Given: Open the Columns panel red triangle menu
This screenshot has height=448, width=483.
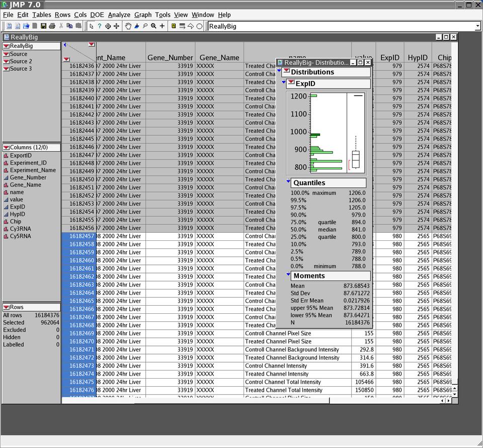Looking at the screenshot, I should pos(6,147).
